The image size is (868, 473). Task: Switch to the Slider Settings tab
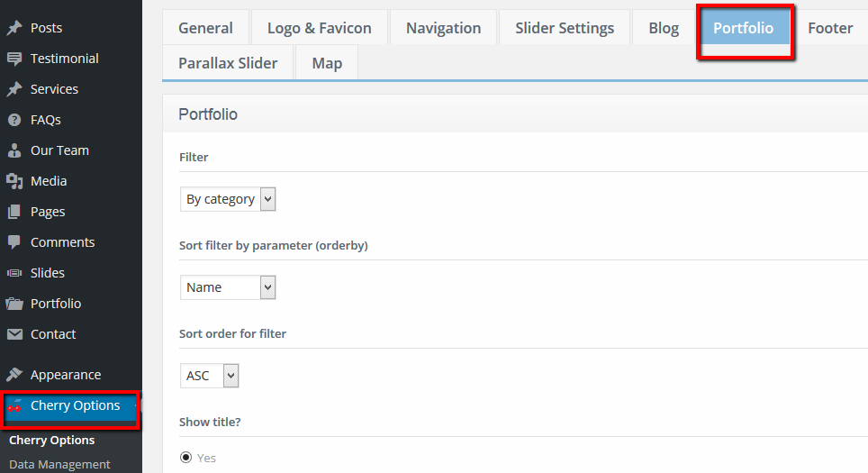tap(565, 28)
